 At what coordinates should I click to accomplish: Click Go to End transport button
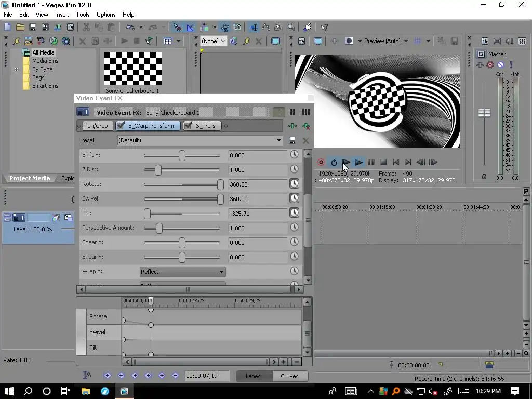(x=408, y=162)
